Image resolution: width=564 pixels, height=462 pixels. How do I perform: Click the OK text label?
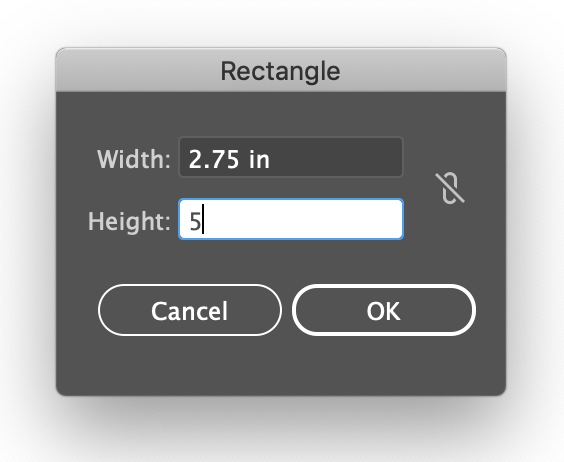click(x=383, y=311)
